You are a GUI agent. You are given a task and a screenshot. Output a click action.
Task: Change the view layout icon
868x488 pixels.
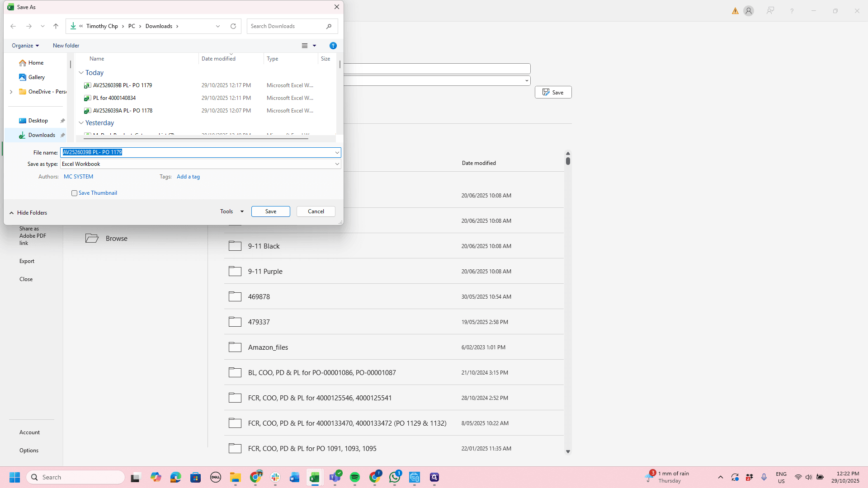pyautogui.click(x=305, y=46)
